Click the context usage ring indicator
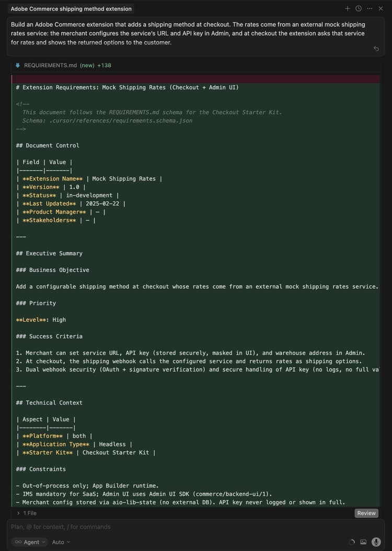The height and width of the screenshot is (551, 392). pos(351,542)
